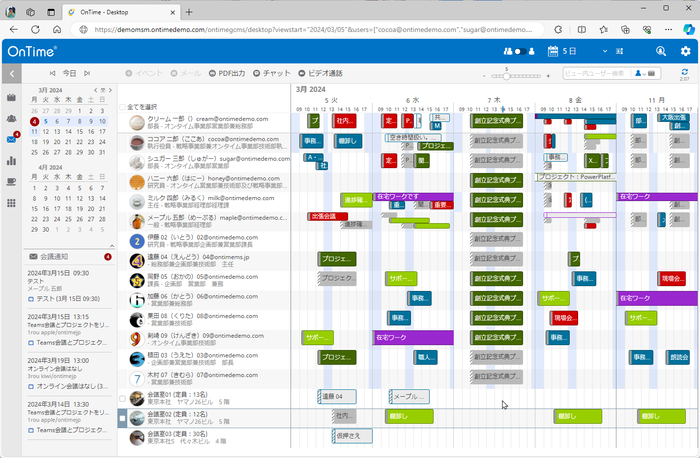The height and width of the screenshot is (458, 700).
Task: Go to next month in mini calendar
Action: tap(110, 90)
